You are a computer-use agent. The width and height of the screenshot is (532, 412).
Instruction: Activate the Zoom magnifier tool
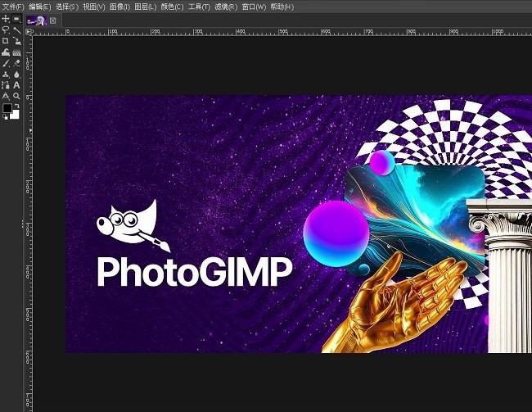[16, 96]
